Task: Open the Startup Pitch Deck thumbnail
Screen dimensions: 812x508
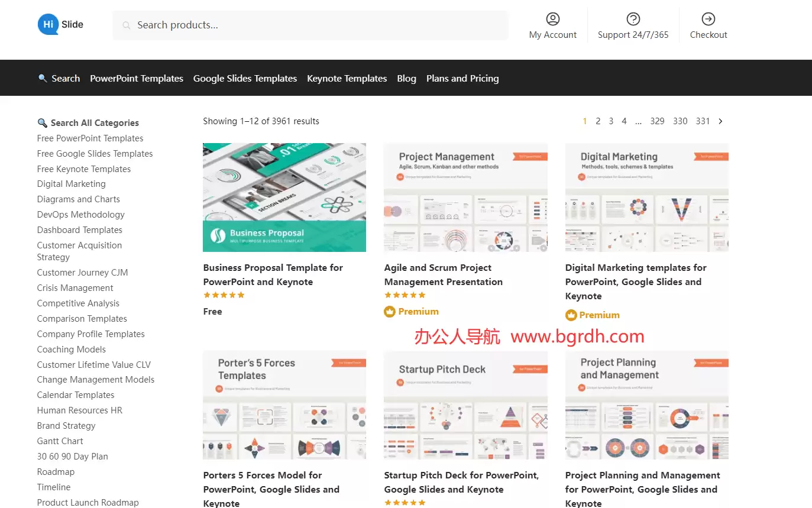Action: (x=465, y=405)
